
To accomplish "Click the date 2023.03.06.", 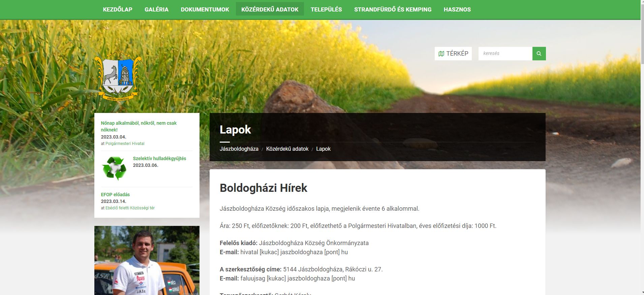I will click(x=146, y=165).
